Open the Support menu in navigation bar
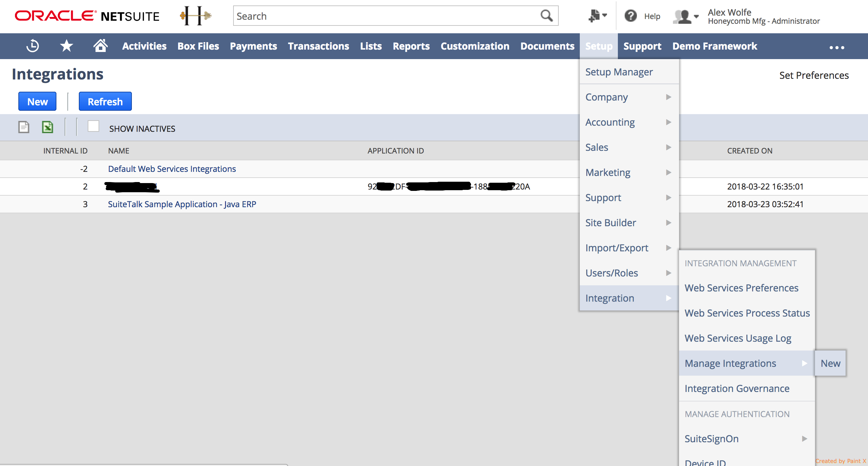 point(642,46)
